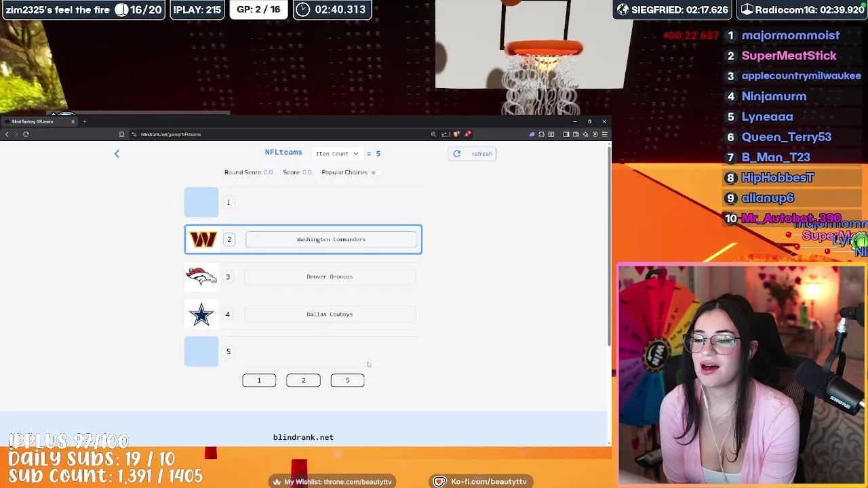Click Lyneaaa in leaderboard
The height and width of the screenshot is (488, 868).
767,117
